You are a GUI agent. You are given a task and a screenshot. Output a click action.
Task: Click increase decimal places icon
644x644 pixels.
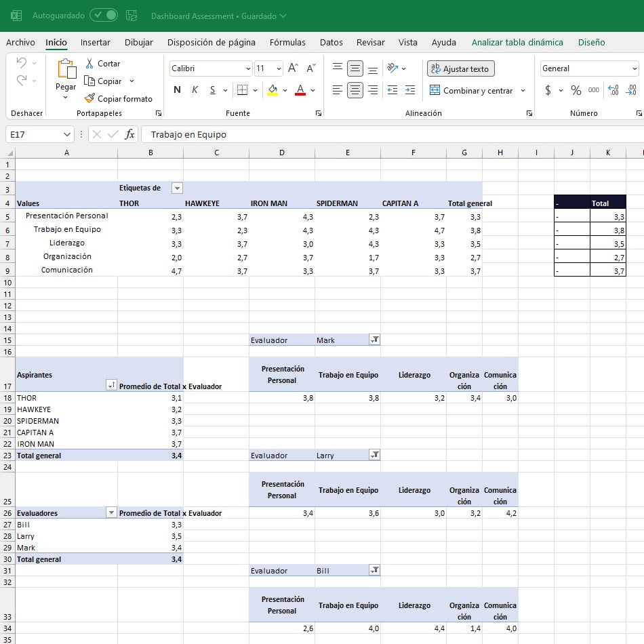(613, 90)
